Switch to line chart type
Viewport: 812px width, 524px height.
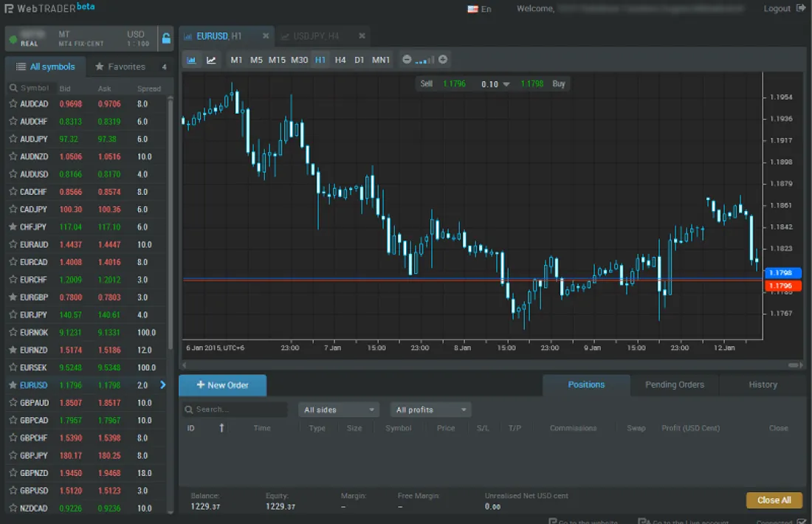point(211,60)
